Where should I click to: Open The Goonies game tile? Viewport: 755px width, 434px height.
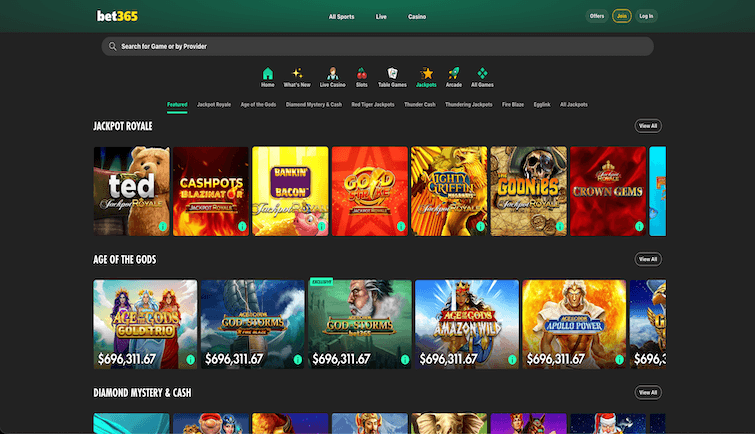529,191
